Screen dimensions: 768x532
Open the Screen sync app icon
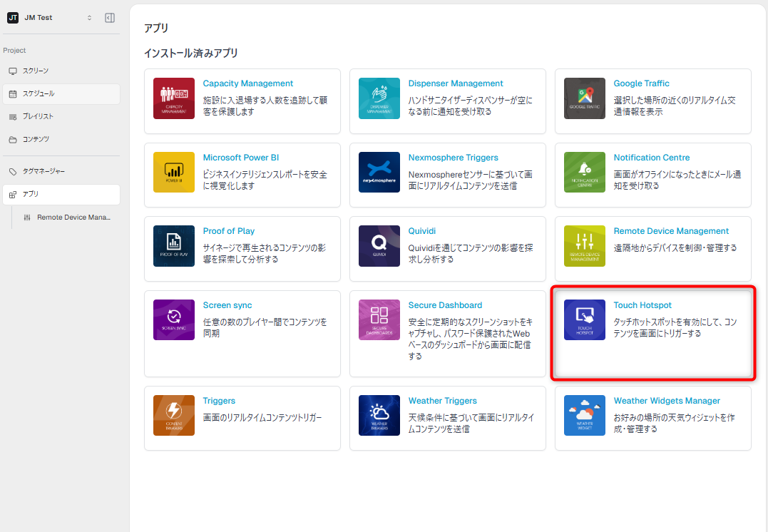(174, 320)
